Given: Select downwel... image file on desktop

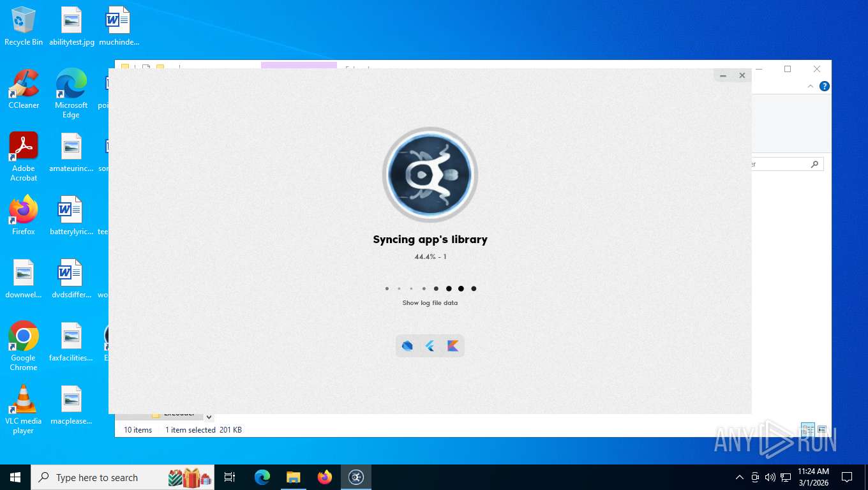Looking at the screenshot, I should pyautogui.click(x=24, y=279).
